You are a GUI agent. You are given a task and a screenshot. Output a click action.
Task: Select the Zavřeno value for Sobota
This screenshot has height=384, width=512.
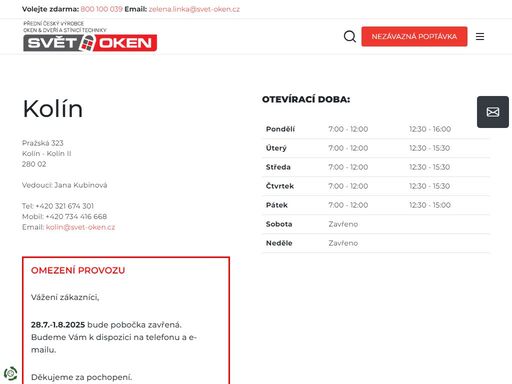tap(343, 224)
